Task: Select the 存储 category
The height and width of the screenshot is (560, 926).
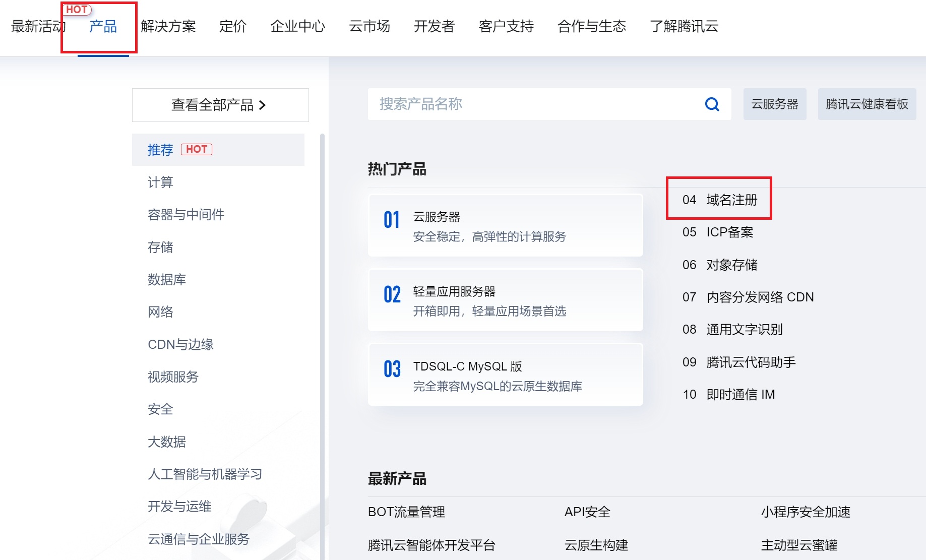Action: pos(160,247)
